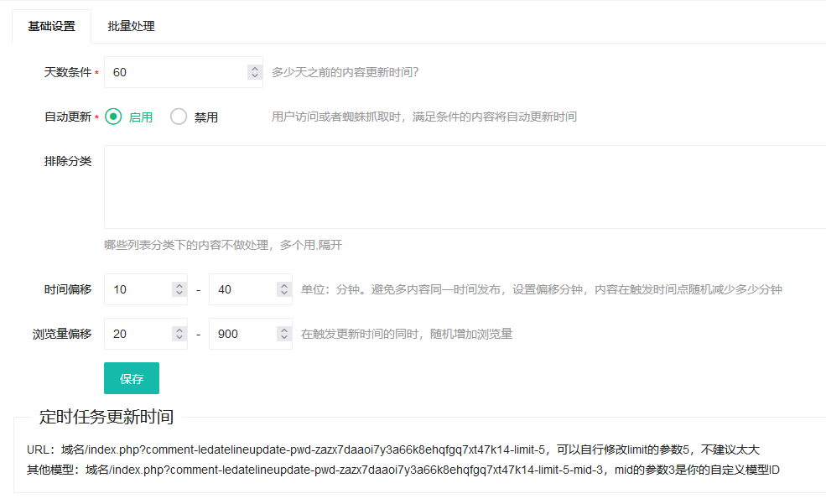Switch to the 基础设置 tab

[x=52, y=26]
